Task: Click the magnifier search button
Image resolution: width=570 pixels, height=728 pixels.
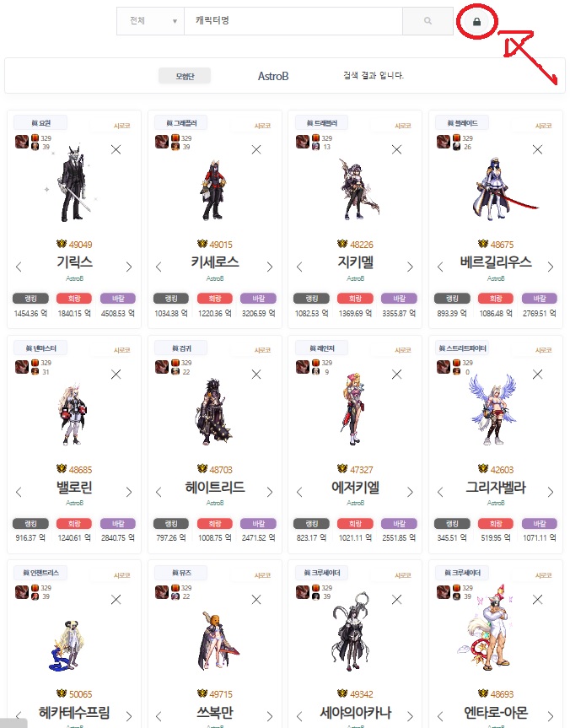Action: click(427, 21)
